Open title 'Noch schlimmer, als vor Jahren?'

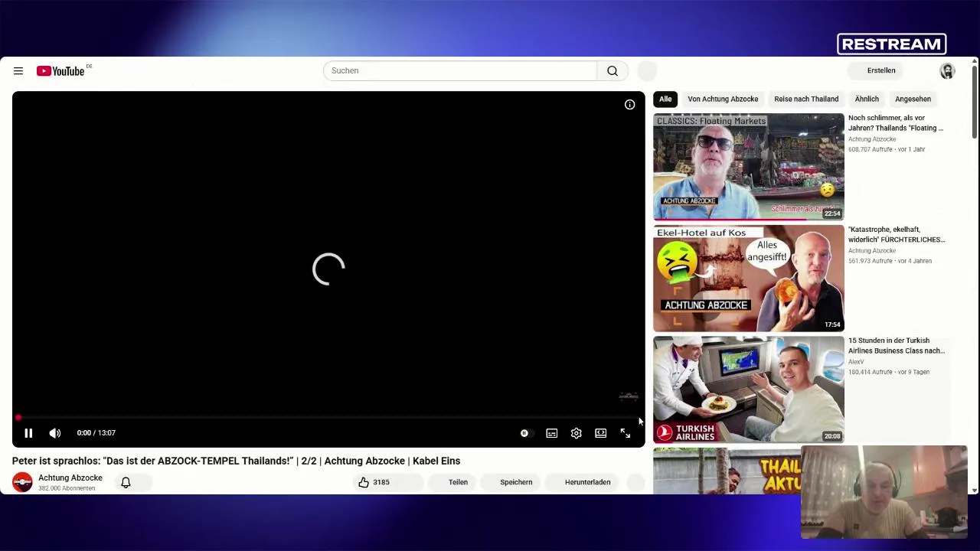pyautogui.click(x=896, y=123)
